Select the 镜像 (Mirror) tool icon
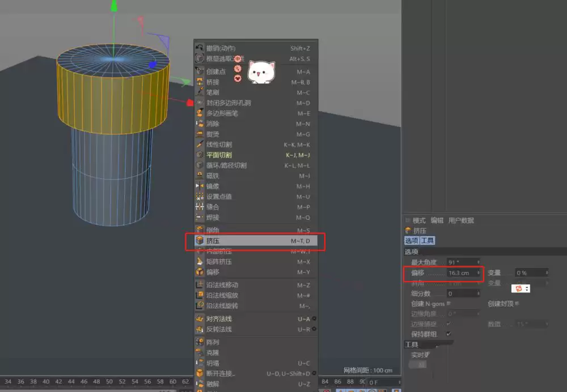The image size is (567, 392). coord(201,186)
